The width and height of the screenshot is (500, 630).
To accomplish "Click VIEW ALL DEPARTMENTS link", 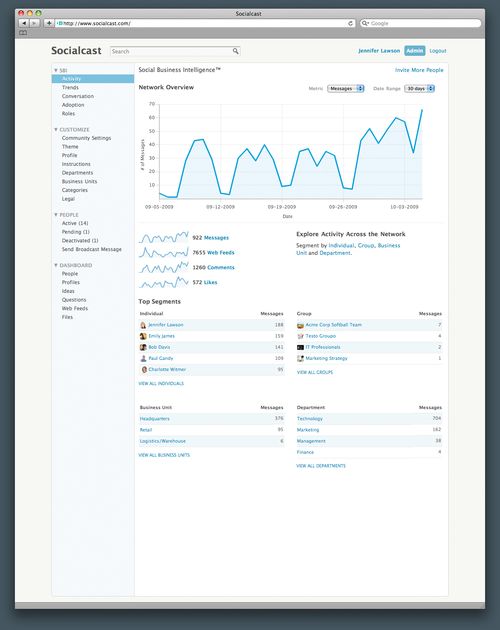I will click(321, 466).
